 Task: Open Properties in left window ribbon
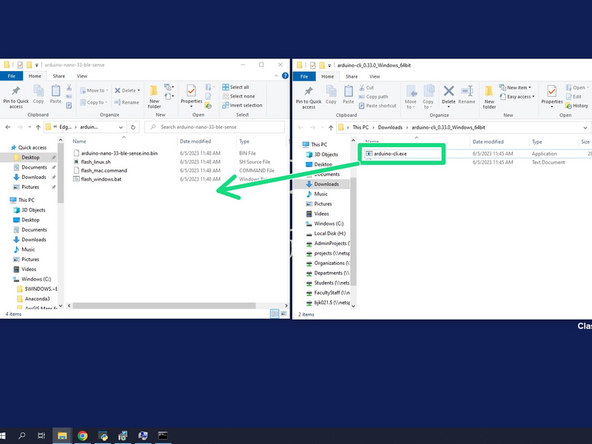click(x=191, y=96)
